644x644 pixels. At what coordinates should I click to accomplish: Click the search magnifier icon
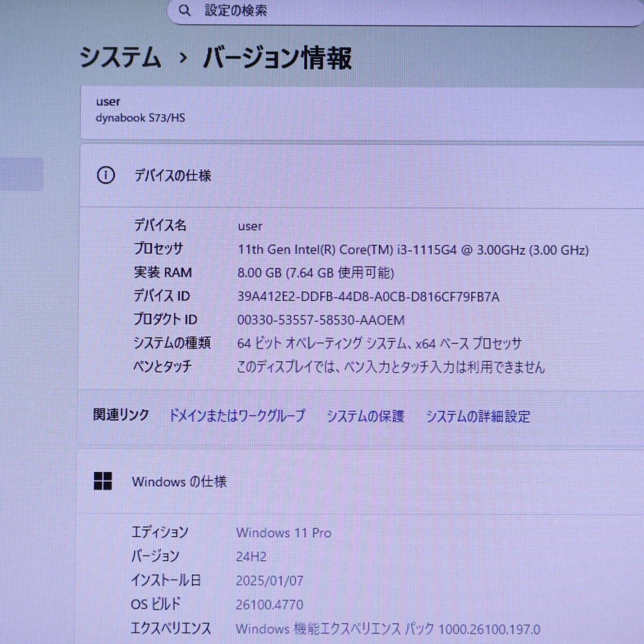(185, 10)
